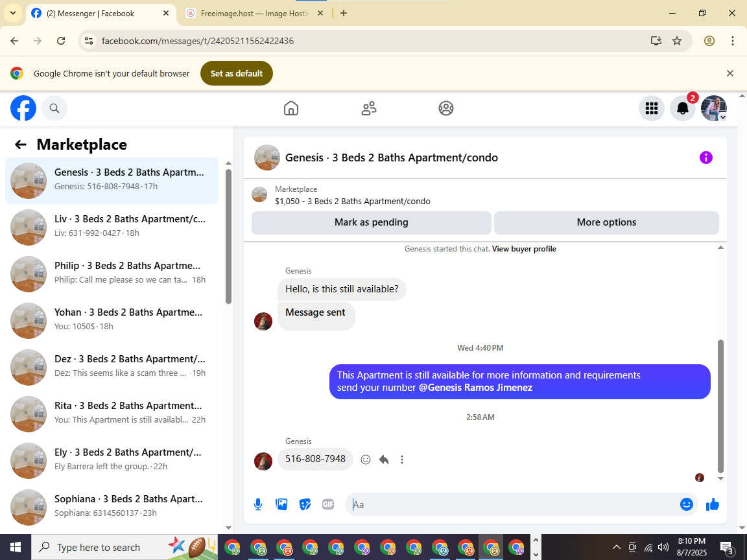Open the Friends icon in the top nav
The height and width of the screenshot is (560, 747).
369,109
